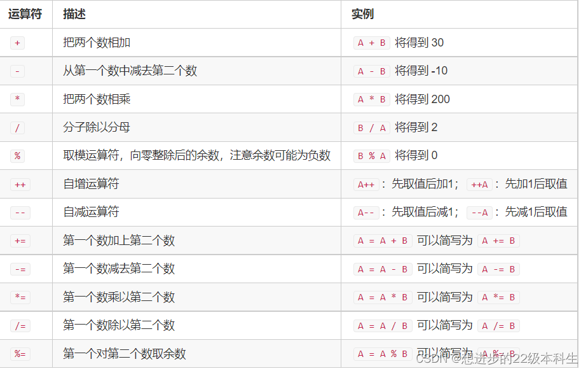
Task: Click the result text '将得到 -10'
Action: 421,71
